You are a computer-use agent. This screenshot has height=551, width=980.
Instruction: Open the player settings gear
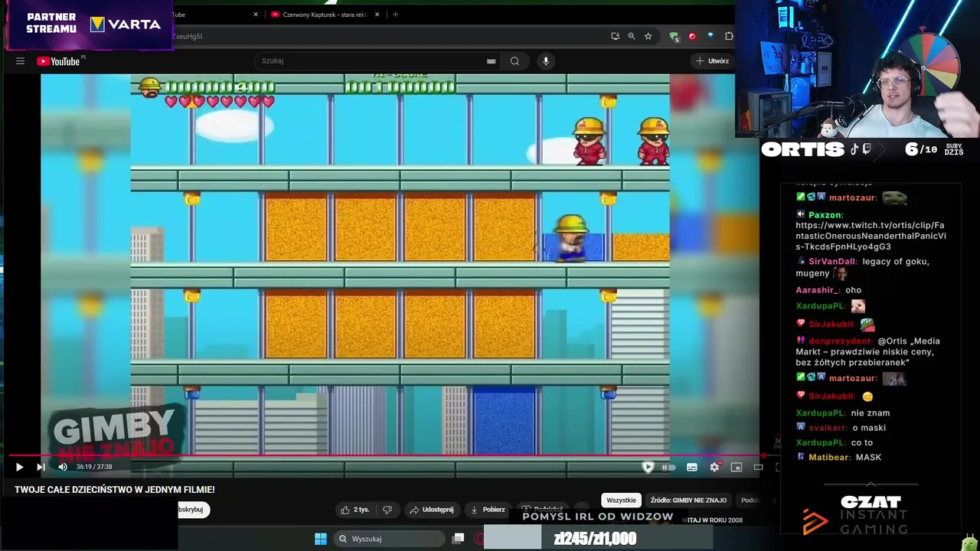[x=714, y=467]
